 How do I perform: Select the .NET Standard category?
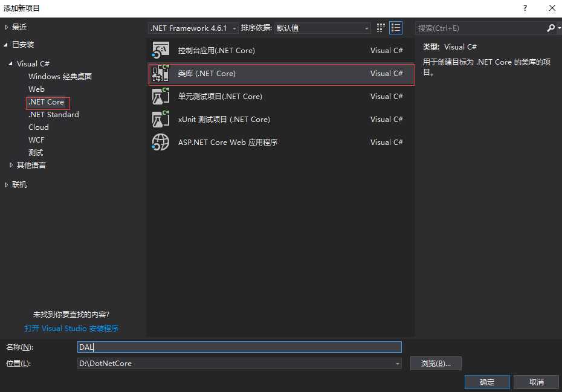54,114
